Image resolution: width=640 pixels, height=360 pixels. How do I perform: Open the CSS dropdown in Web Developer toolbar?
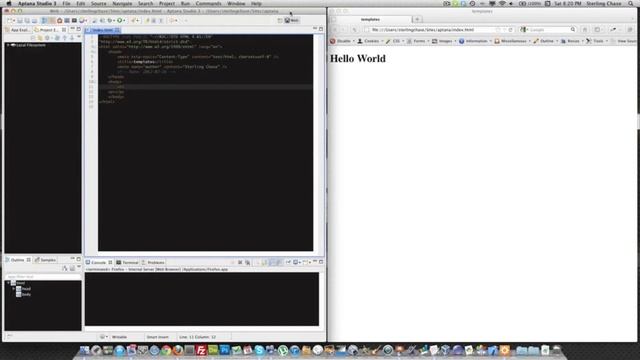pyautogui.click(x=395, y=41)
